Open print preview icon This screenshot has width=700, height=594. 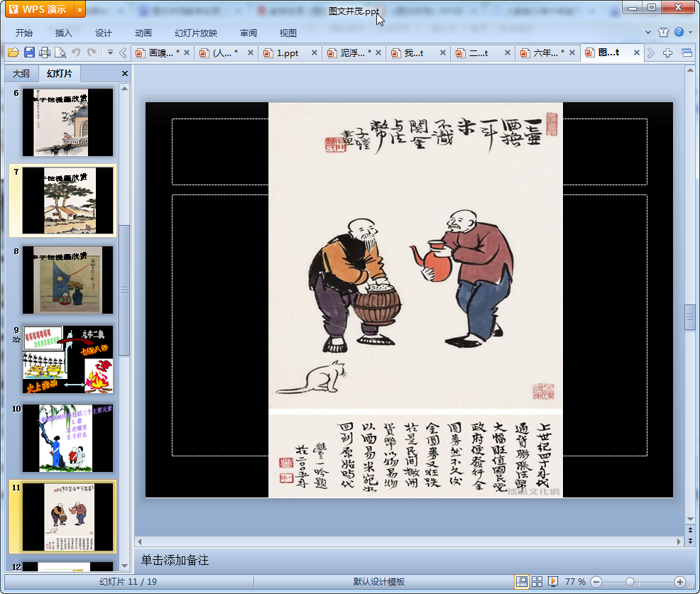(60, 53)
